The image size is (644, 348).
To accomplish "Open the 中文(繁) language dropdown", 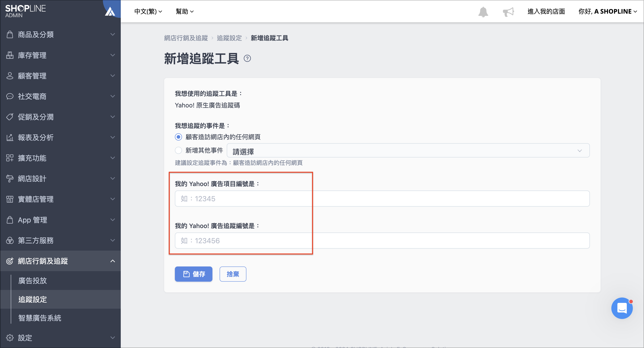I will point(148,11).
